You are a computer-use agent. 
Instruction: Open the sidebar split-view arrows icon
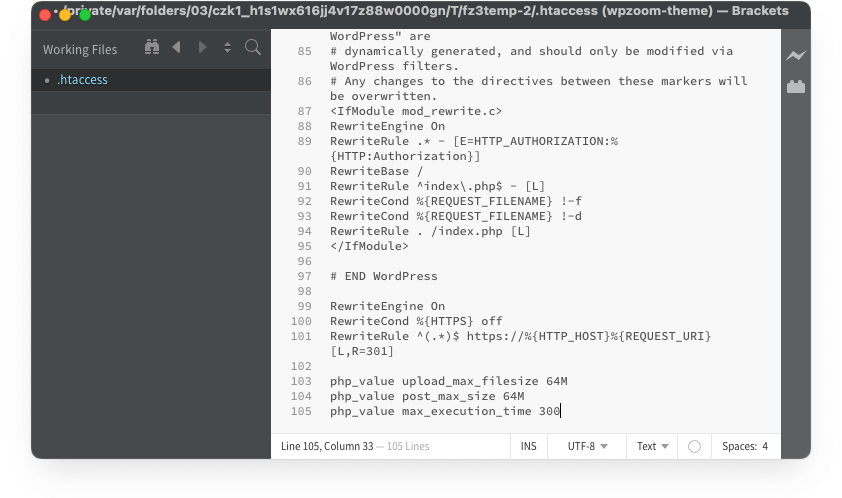pos(227,47)
